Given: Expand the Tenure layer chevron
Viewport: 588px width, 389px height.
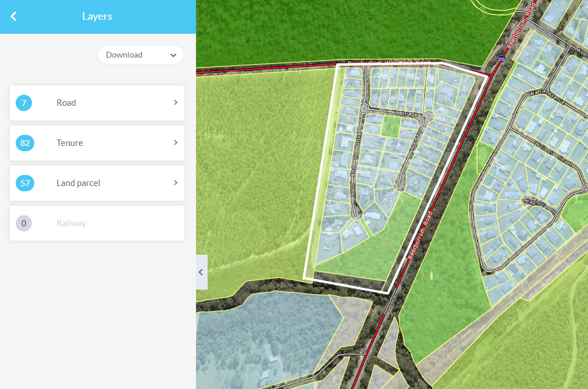Looking at the screenshot, I should coord(176,142).
